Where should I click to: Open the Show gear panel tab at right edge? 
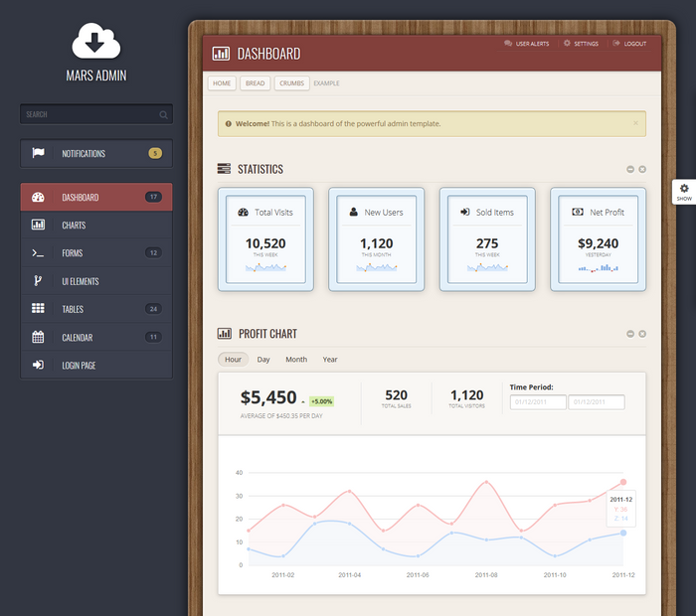click(x=684, y=192)
